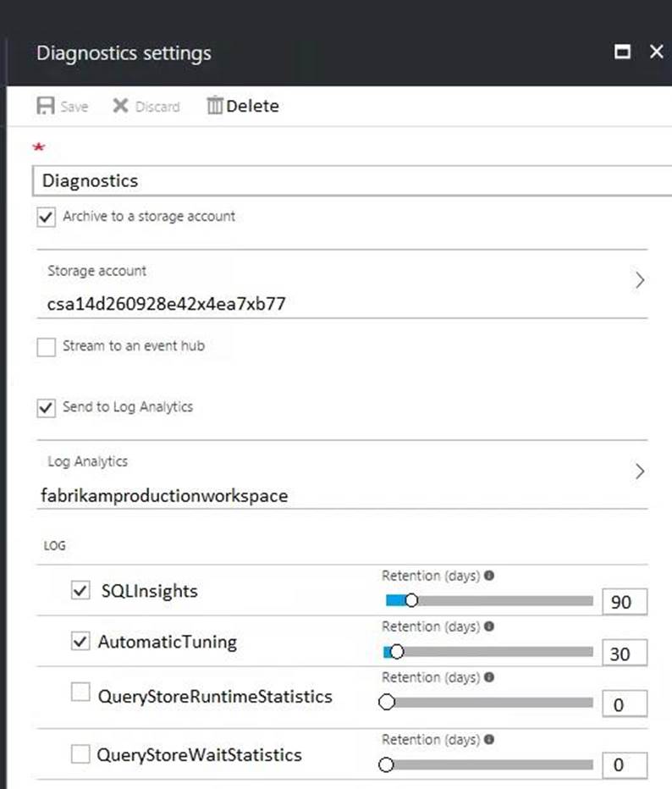Disable the SQLInsights log checkbox
Image resolution: width=672 pixels, height=789 pixels.
coord(80,591)
